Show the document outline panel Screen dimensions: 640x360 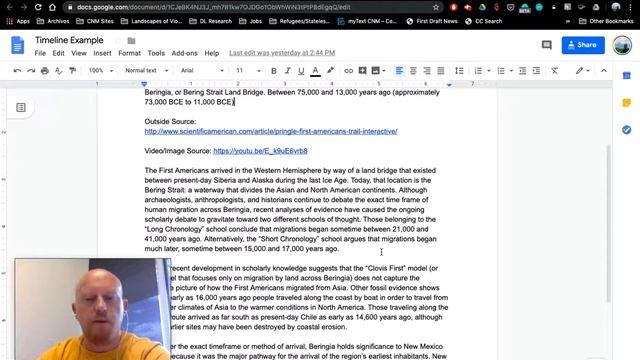coord(21,107)
